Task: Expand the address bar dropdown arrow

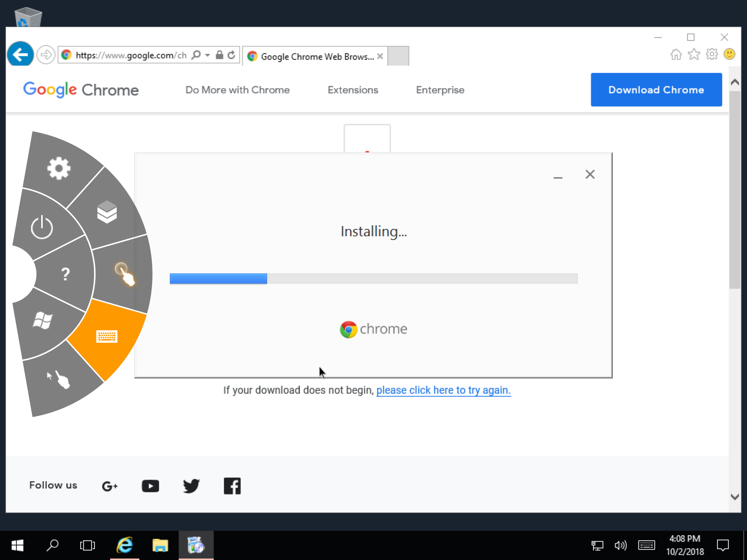Action: pyautogui.click(x=208, y=55)
